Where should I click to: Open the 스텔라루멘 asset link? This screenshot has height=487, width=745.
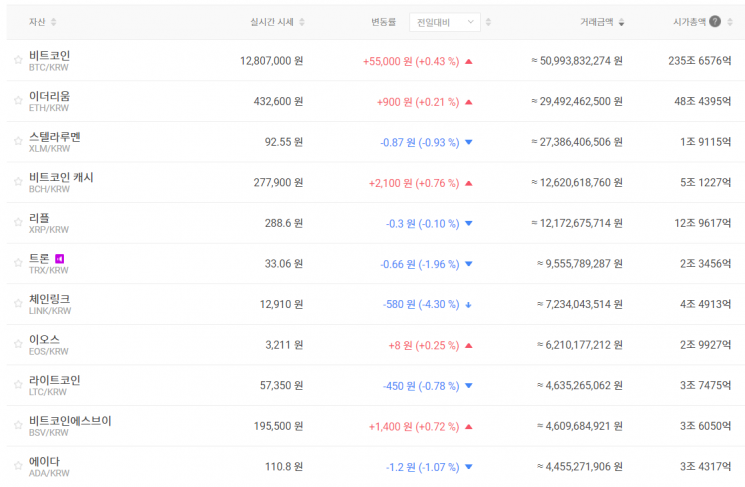pos(55,137)
